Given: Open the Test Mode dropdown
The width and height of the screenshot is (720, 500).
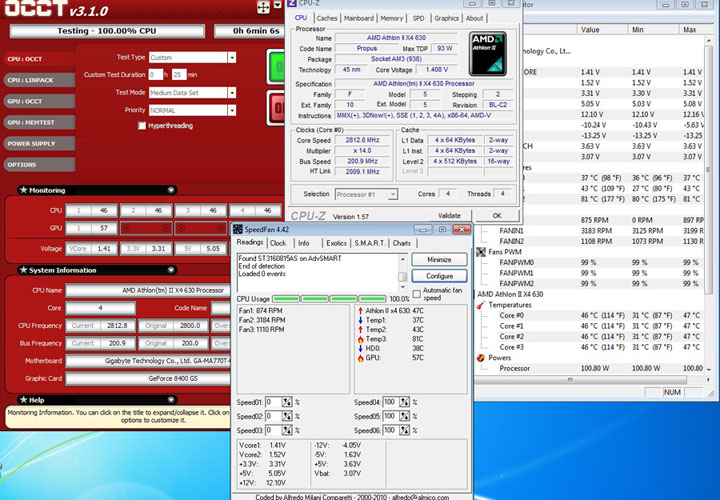Looking at the screenshot, I should [232, 92].
